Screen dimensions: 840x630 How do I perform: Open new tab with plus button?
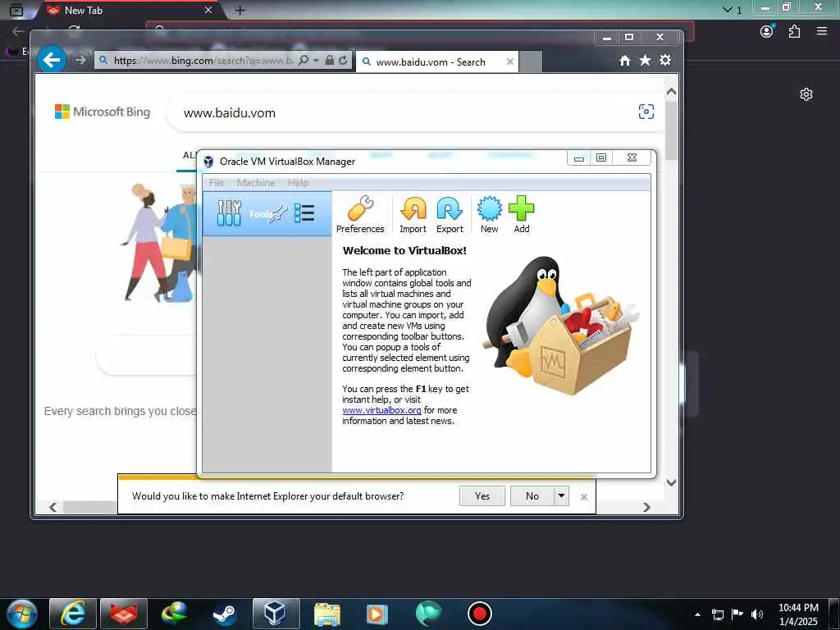click(x=240, y=10)
